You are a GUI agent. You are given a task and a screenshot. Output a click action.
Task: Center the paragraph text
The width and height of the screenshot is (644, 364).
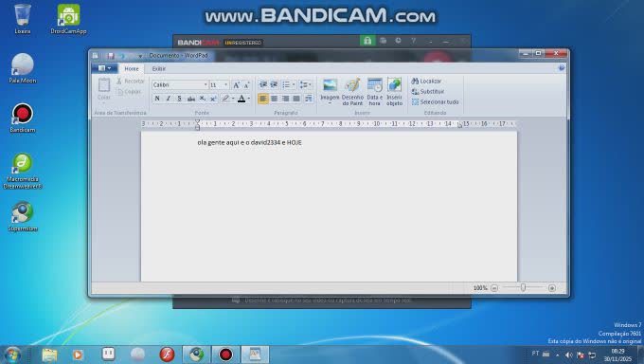pyautogui.click(x=274, y=99)
